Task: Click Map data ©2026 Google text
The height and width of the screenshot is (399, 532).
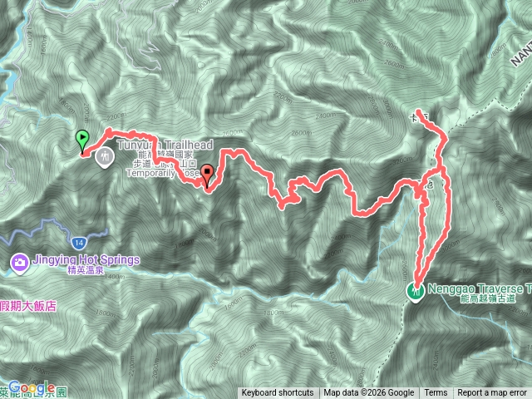Action: click(x=369, y=393)
